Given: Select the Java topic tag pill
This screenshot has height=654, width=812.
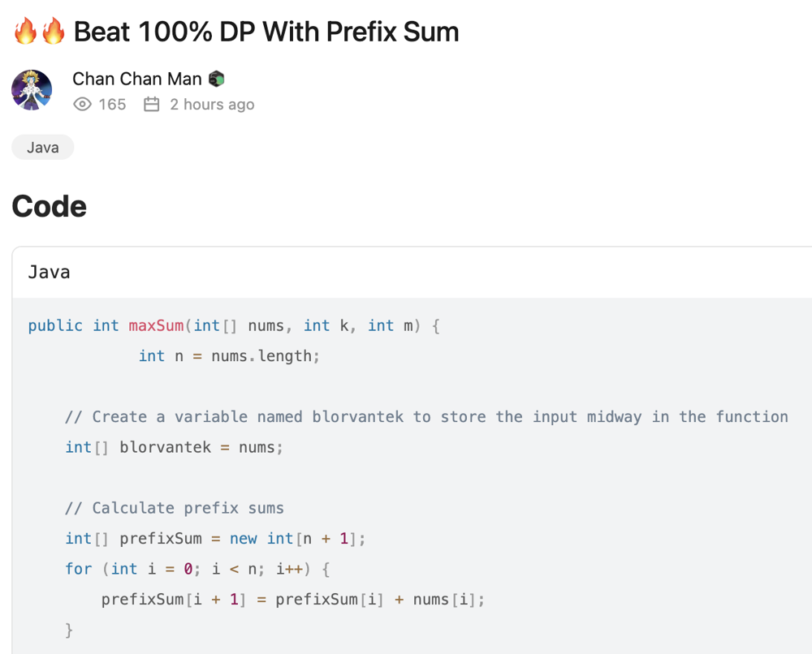Looking at the screenshot, I should click(42, 147).
